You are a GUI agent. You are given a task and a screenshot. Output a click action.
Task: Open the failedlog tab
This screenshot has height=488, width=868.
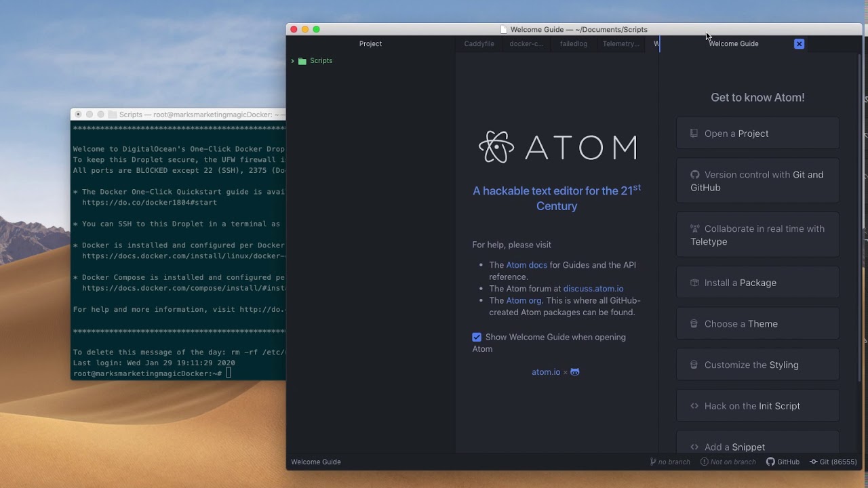tap(574, 43)
